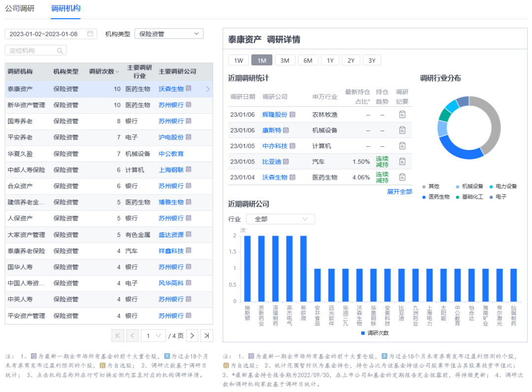Screen dimensions: 532x392
Task: Open the date range calendar icon
Action: 90,33
